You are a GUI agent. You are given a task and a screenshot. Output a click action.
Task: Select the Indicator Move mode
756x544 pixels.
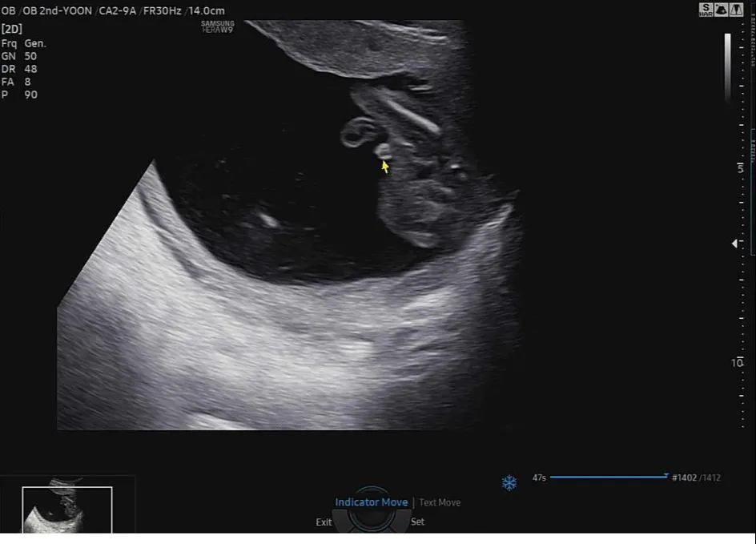click(x=372, y=502)
